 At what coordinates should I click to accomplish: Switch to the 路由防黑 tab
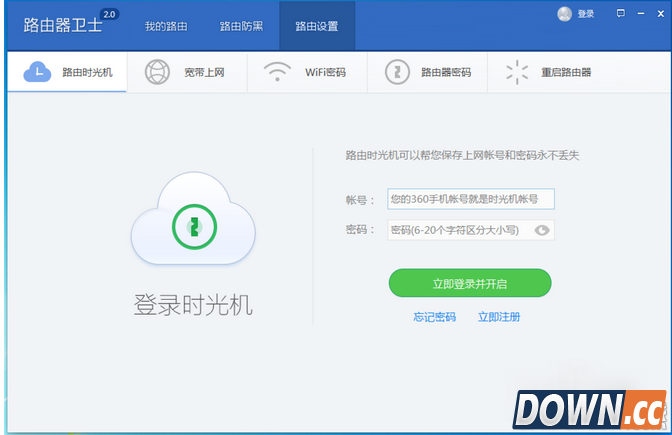tap(241, 26)
